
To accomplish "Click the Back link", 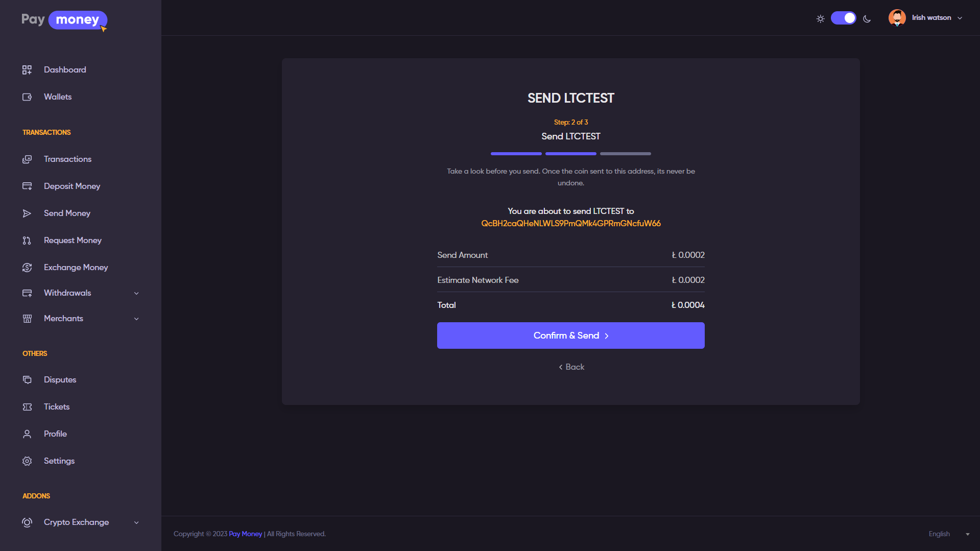I will click(x=571, y=367).
